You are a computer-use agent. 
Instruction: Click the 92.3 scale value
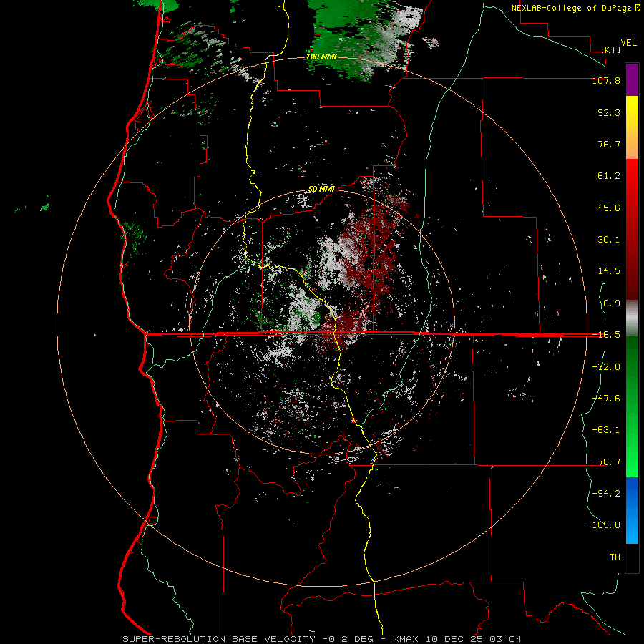coord(609,112)
